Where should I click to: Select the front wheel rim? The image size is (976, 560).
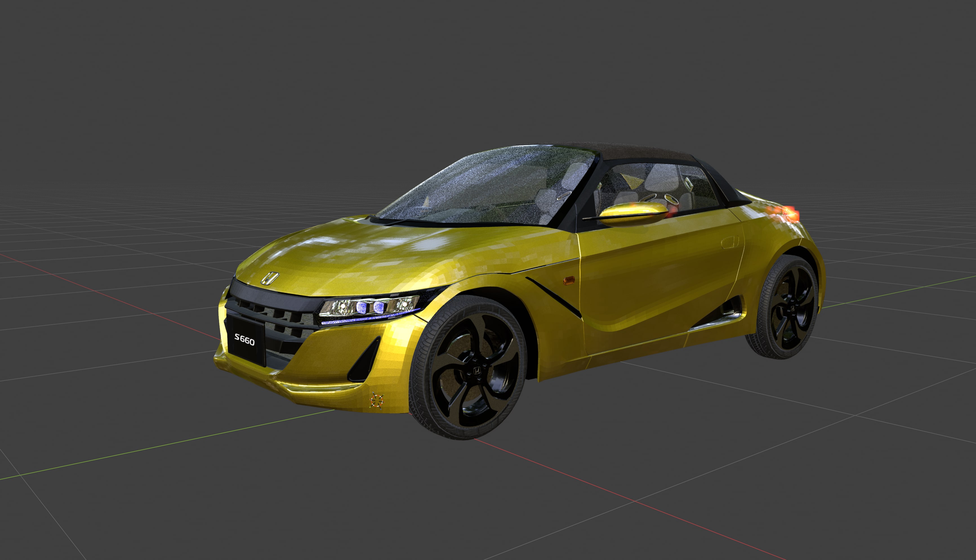(x=475, y=371)
